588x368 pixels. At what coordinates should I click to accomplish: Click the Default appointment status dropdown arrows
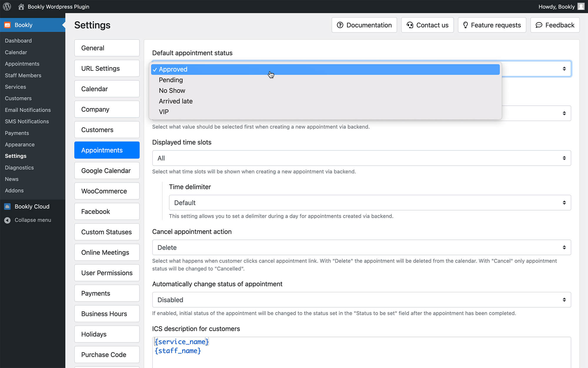click(x=564, y=69)
